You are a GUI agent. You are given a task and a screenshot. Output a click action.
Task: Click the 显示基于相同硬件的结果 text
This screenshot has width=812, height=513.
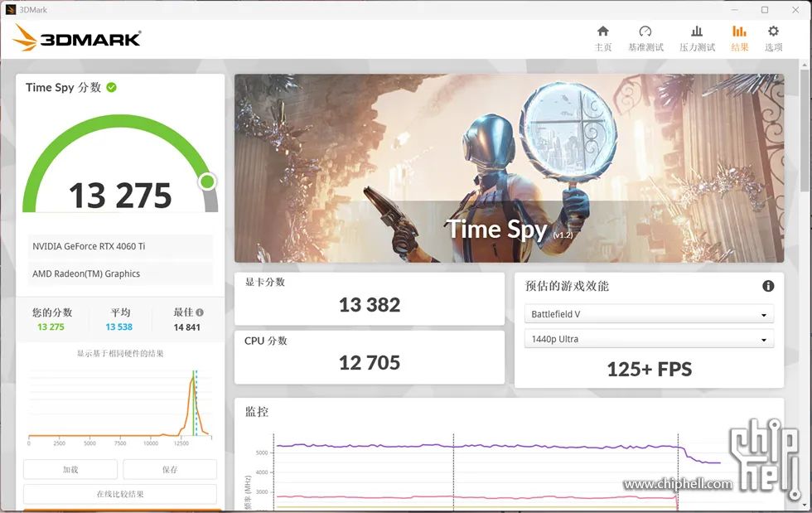[120, 353]
